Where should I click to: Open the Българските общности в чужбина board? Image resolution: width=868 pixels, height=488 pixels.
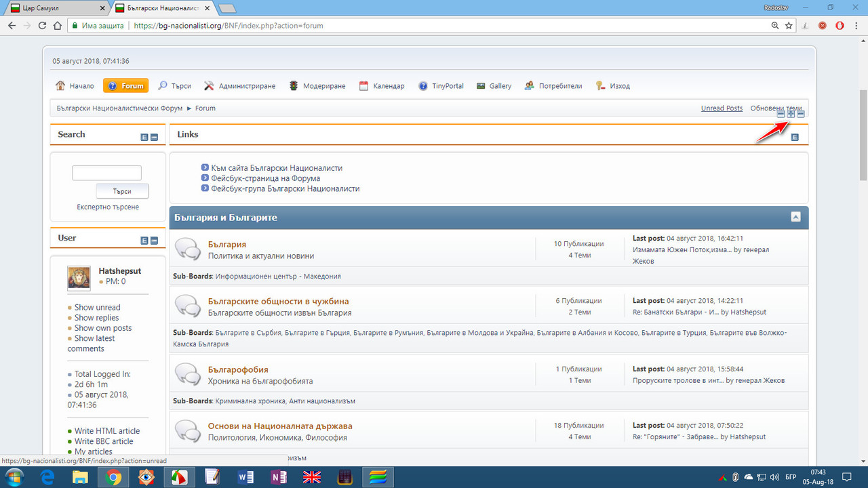click(x=279, y=301)
